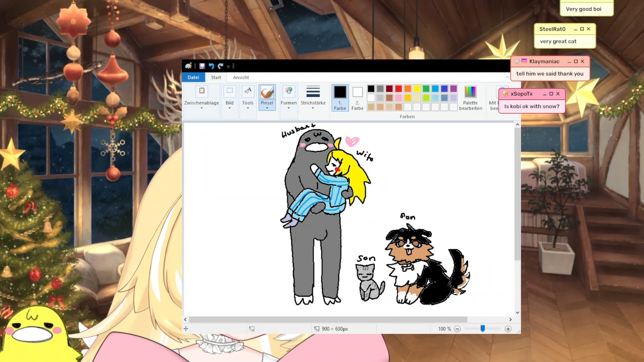Select the 1. Farbe primary color box
Screen dimensions: 644x362
[x=340, y=98]
